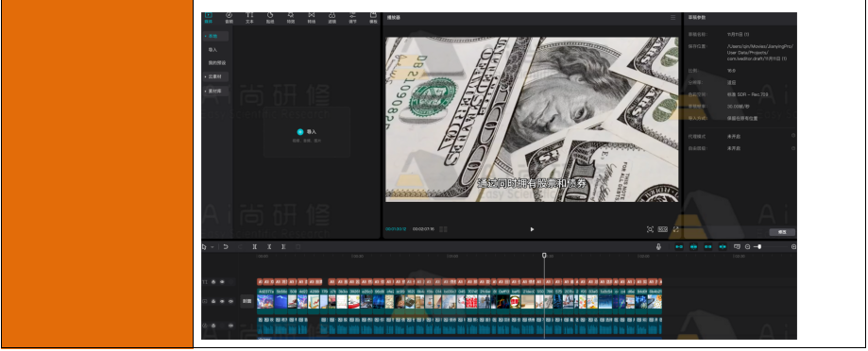
Task: Expand the Cloud Materials (云素材) category
Action: click(215, 76)
